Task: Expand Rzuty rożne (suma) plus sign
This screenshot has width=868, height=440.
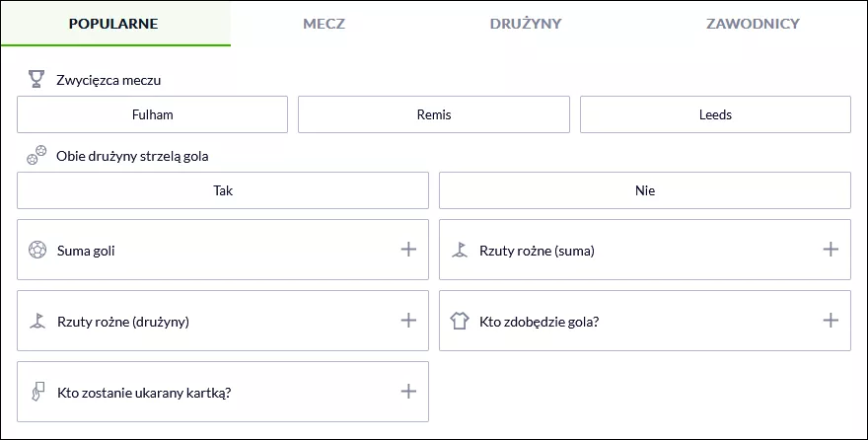Action: pos(831,250)
